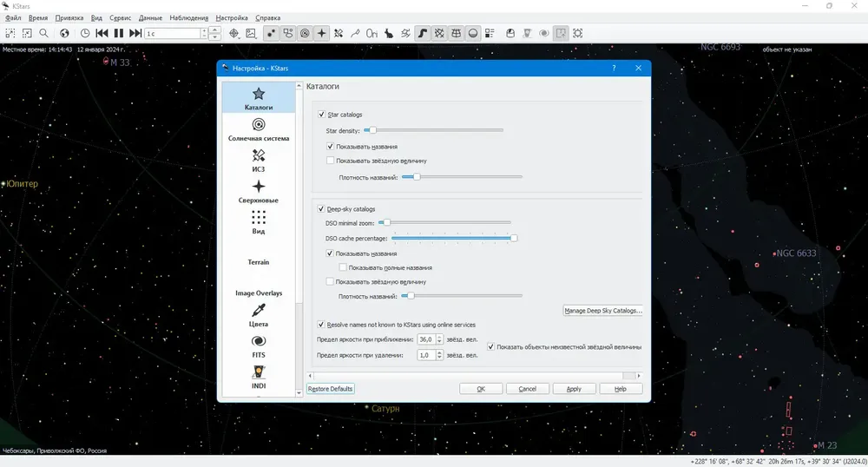This screenshot has height=467, width=868.
Task: Open the Настройка menu
Action: click(x=232, y=17)
